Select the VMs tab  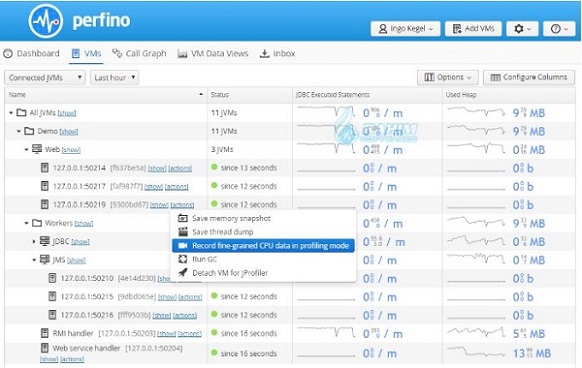point(86,53)
